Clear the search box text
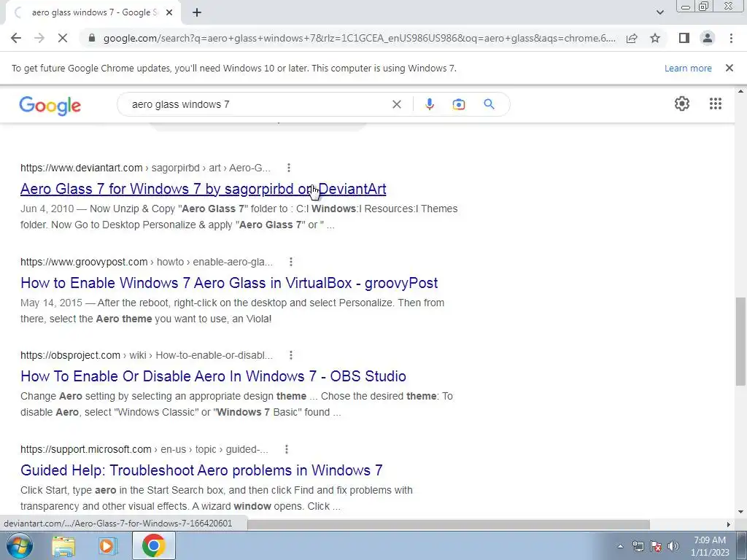The image size is (747, 560). pyautogui.click(x=396, y=104)
